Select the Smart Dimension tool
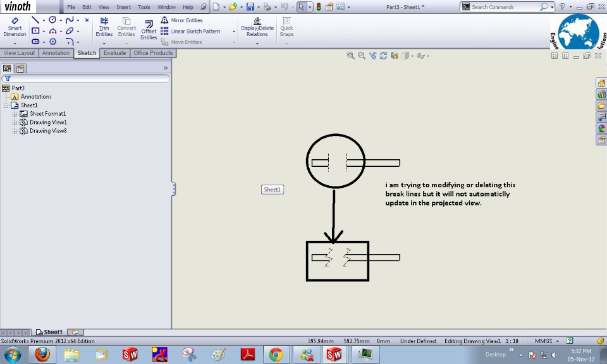Screen dimensions: 607x364 pyautogui.click(x=15, y=27)
